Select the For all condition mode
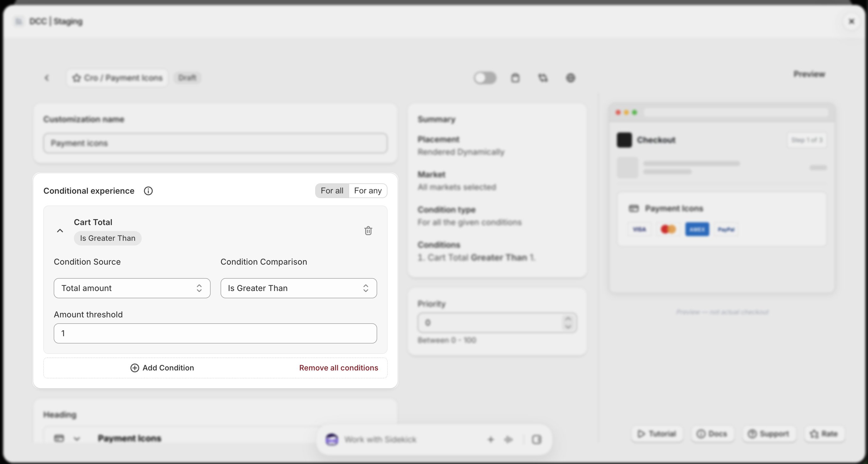The width and height of the screenshot is (868, 464). [x=332, y=191]
